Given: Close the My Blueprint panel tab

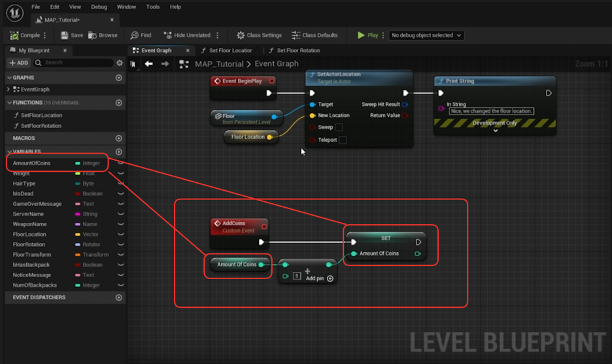Looking at the screenshot, I should point(65,50).
